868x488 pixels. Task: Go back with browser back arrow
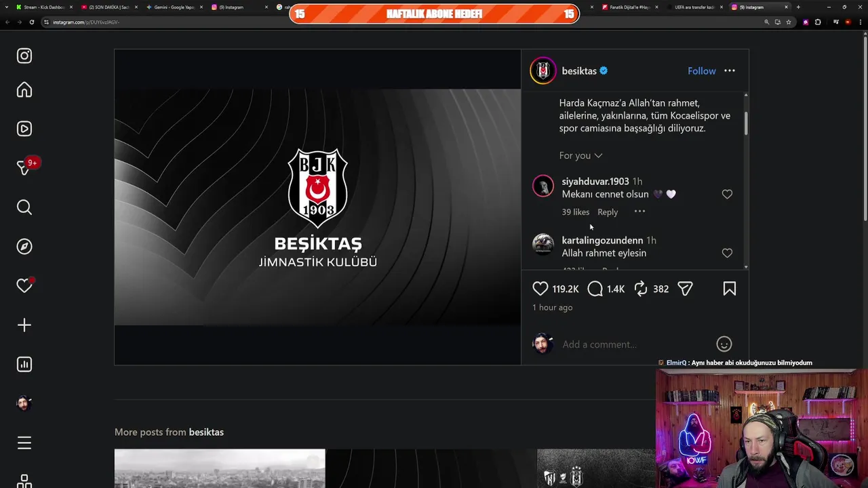pos(7,22)
